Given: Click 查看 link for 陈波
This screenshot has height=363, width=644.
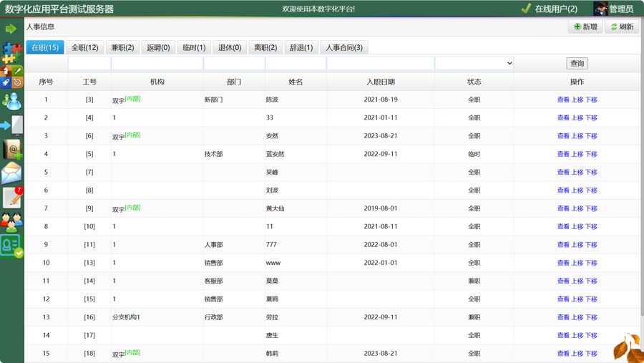Looking at the screenshot, I should tap(563, 100).
